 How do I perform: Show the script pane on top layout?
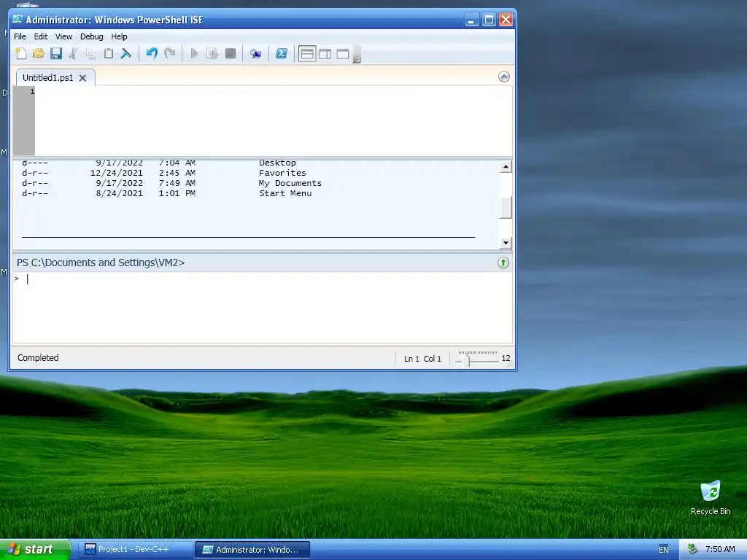click(x=307, y=54)
